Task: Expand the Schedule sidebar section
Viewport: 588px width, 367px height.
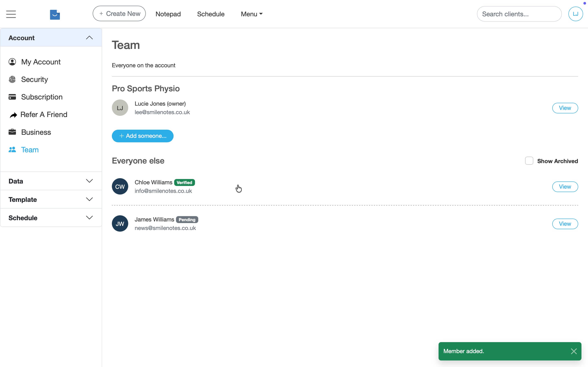Action: click(89, 218)
